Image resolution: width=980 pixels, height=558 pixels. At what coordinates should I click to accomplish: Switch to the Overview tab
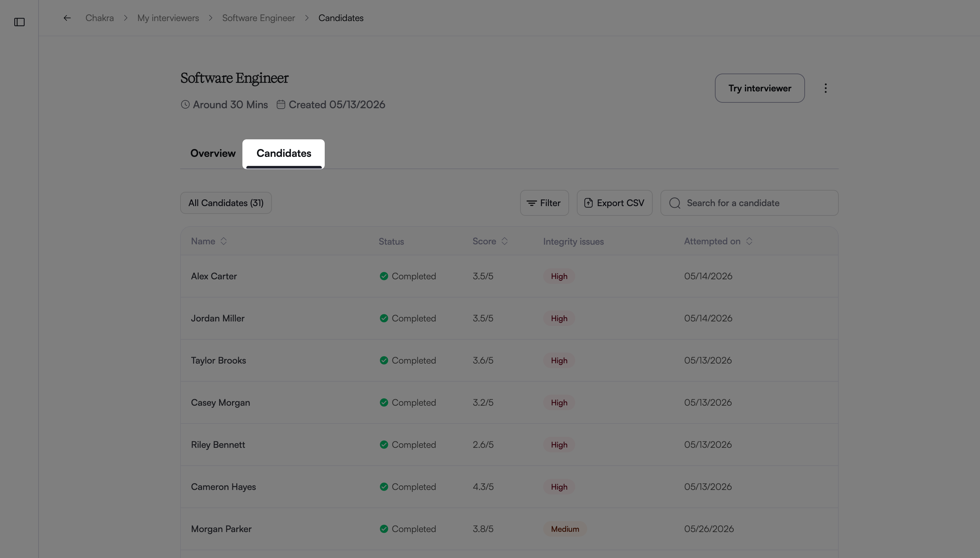(x=213, y=153)
